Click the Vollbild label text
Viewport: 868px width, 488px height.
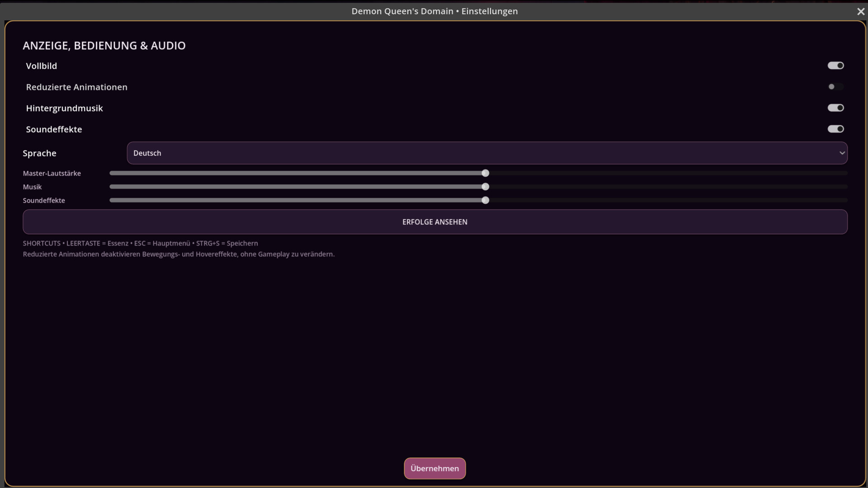coord(42,66)
